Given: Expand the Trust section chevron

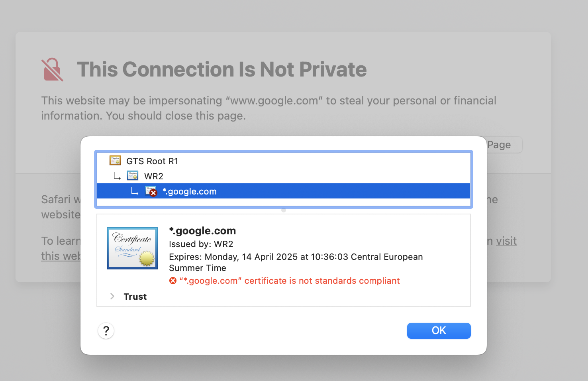Looking at the screenshot, I should 112,297.
